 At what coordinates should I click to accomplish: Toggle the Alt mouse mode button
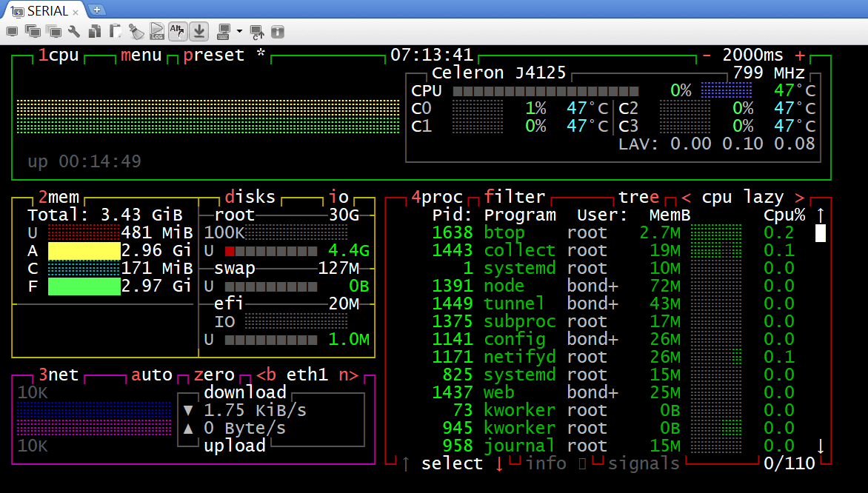click(x=177, y=32)
